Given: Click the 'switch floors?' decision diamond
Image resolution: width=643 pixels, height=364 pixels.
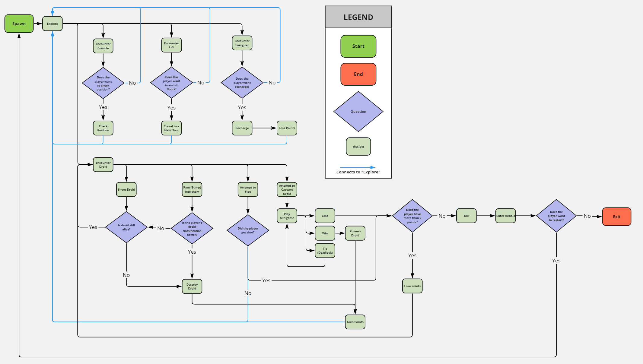Looking at the screenshot, I should [x=171, y=83].
